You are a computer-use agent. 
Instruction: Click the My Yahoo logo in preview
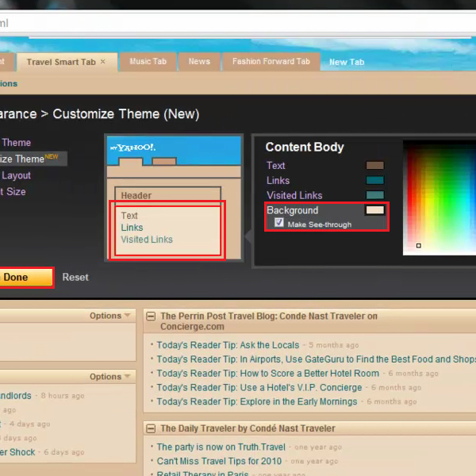point(132,148)
